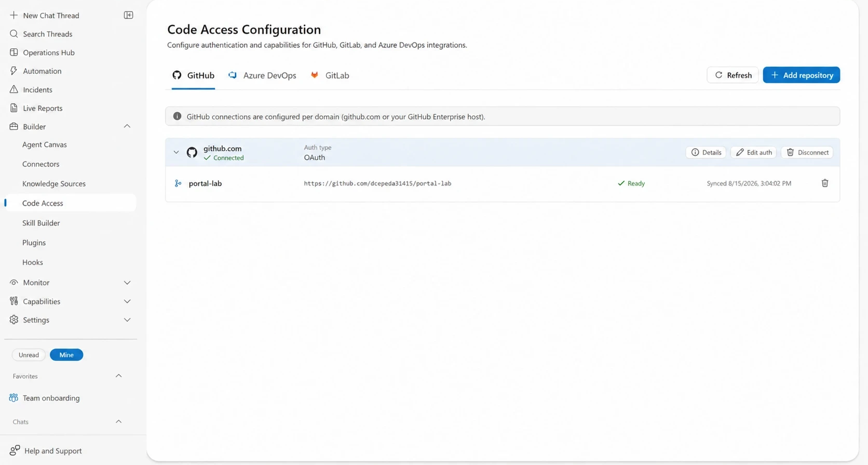The width and height of the screenshot is (868, 465).
Task: Click the green Connected status under github.com
Action: (224, 158)
